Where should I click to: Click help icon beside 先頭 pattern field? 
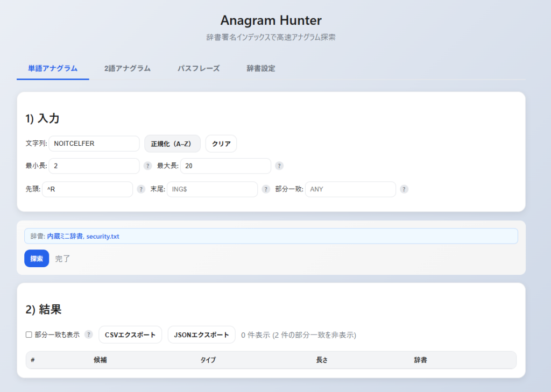tap(141, 189)
